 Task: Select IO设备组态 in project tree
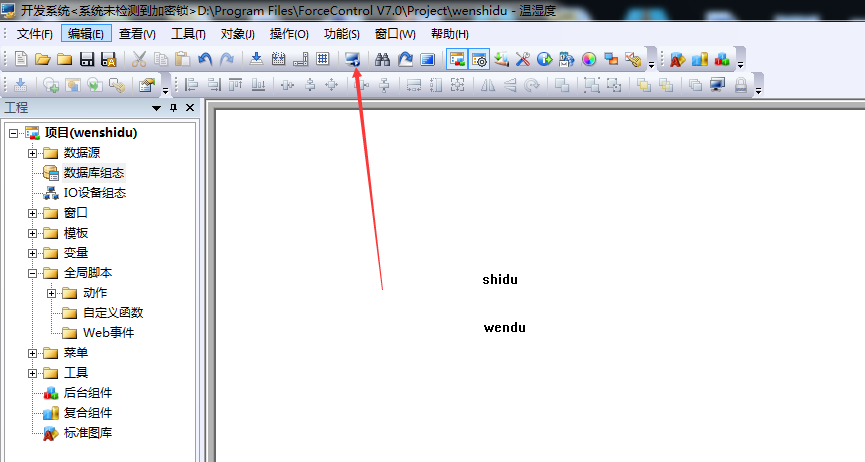point(95,193)
